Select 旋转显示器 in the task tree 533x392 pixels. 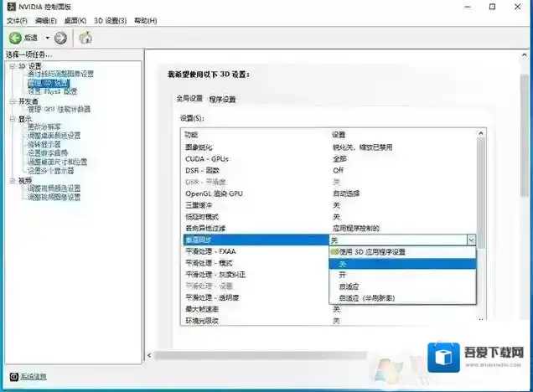[x=44, y=144]
